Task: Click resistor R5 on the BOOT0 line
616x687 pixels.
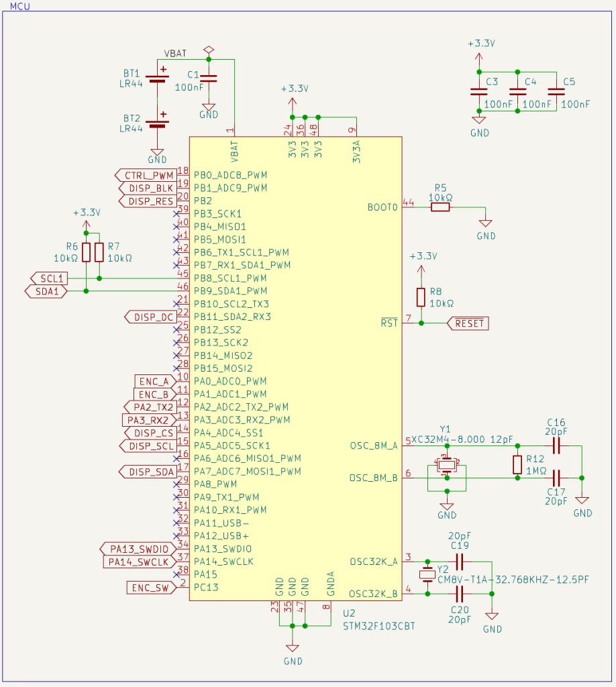Action: point(440,207)
